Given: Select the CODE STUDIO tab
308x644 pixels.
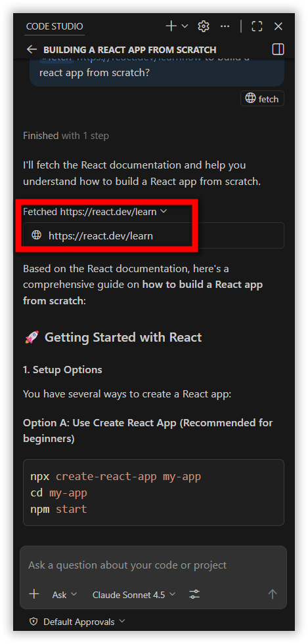Looking at the screenshot, I should coord(55,27).
